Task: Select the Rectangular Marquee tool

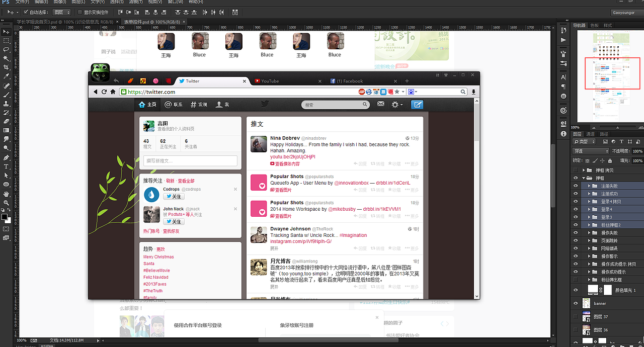Action: [6, 41]
